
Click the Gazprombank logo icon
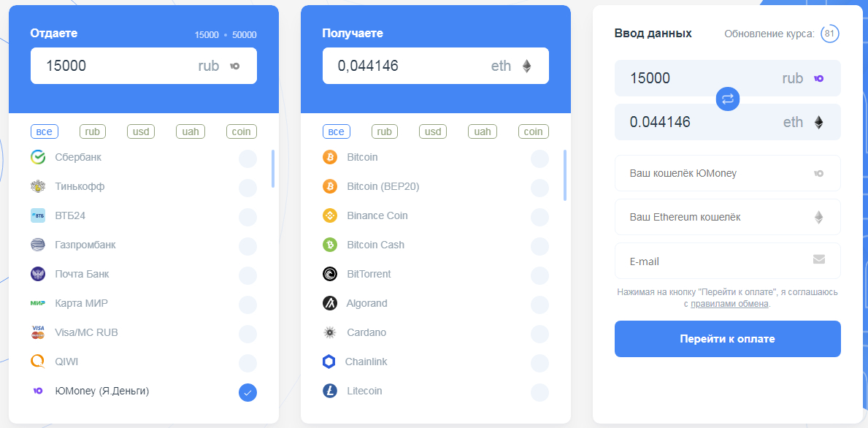(38, 245)
